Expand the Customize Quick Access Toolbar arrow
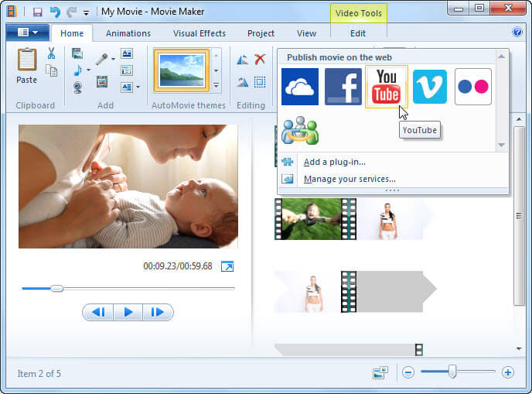Screen dimensions: 532x394 [86, 13]
